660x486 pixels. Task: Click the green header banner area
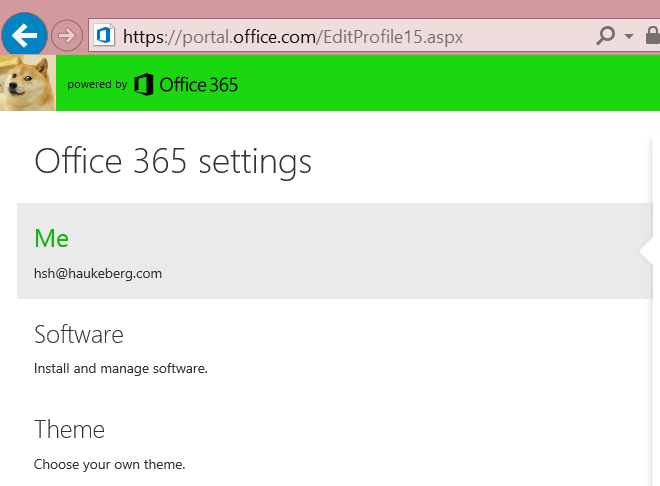pyautogui.click(x=450, y=83)
